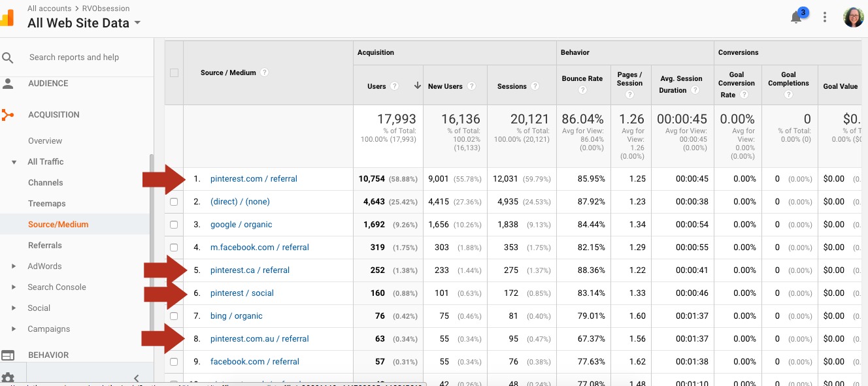This screenshot has width=868, height=386.
Task: Click the Users sort descending arrow
Action: (417, 86)
